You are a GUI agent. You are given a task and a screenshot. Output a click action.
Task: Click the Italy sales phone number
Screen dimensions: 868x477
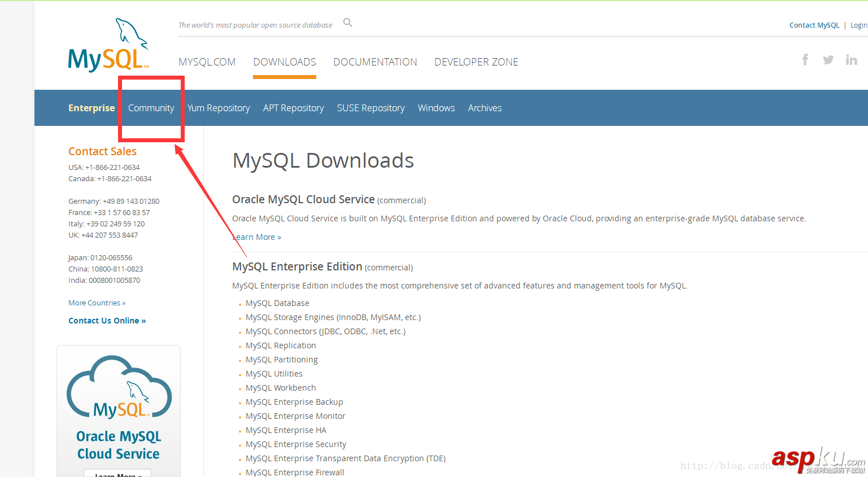click(116, 224)
